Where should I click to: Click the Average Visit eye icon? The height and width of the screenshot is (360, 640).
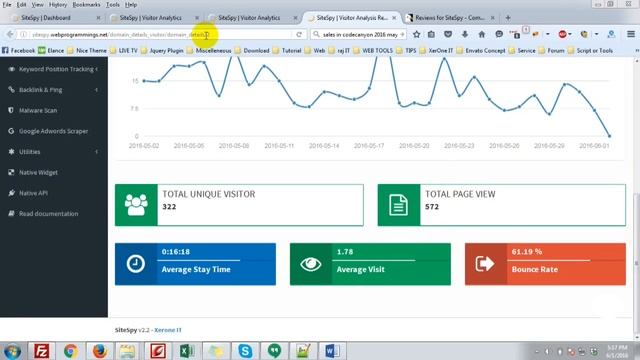tap(311, 264)
